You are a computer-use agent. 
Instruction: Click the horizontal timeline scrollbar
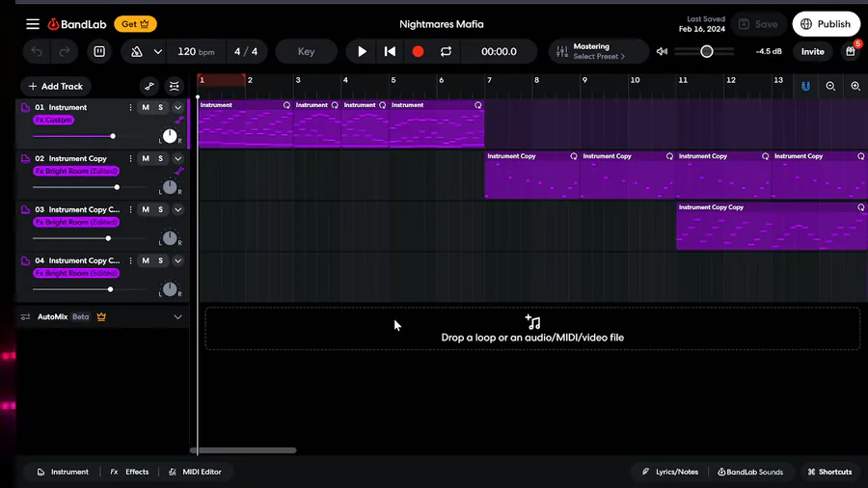click(x=243, y=450)
